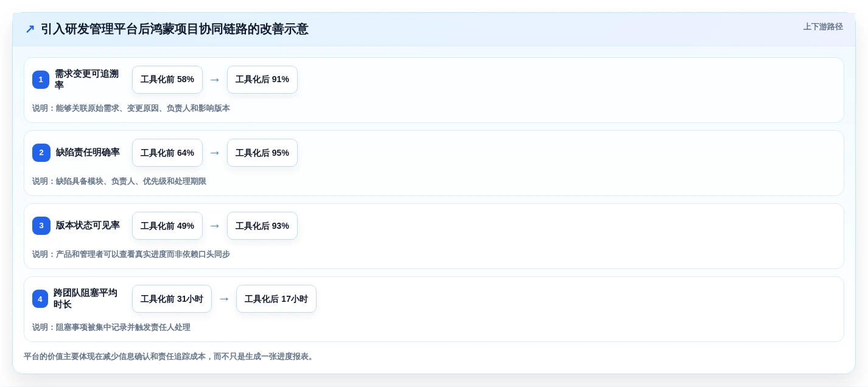This screenshot has width=868, height=387.
Task: Click the 版本状态可见率 description text
Action: (x=131, y=254)
